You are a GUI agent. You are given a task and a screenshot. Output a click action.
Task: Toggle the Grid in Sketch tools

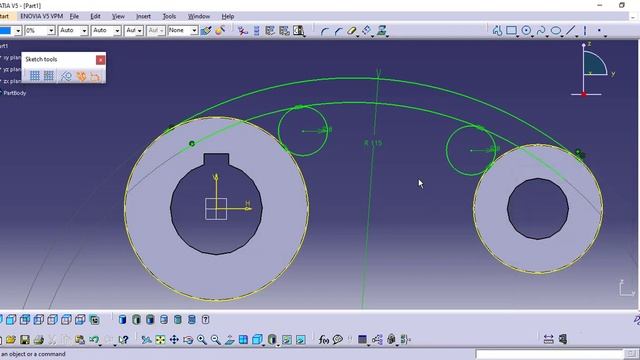pyautogui.click(x=35, y=76)
